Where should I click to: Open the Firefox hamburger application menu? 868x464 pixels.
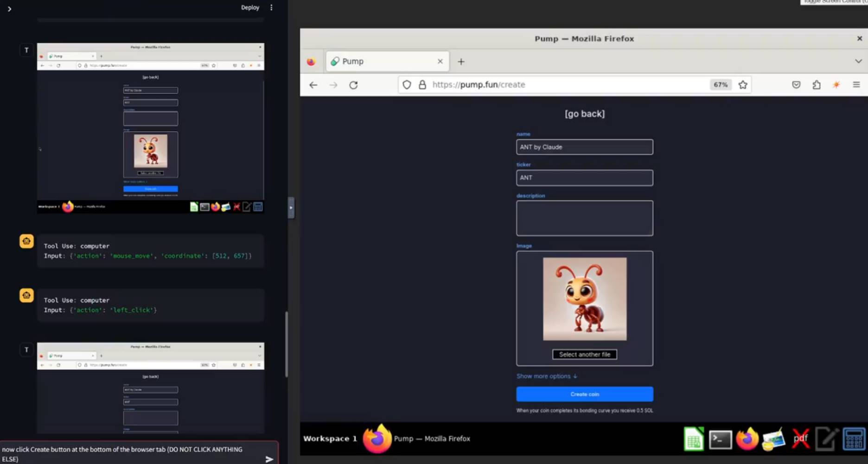856,85
